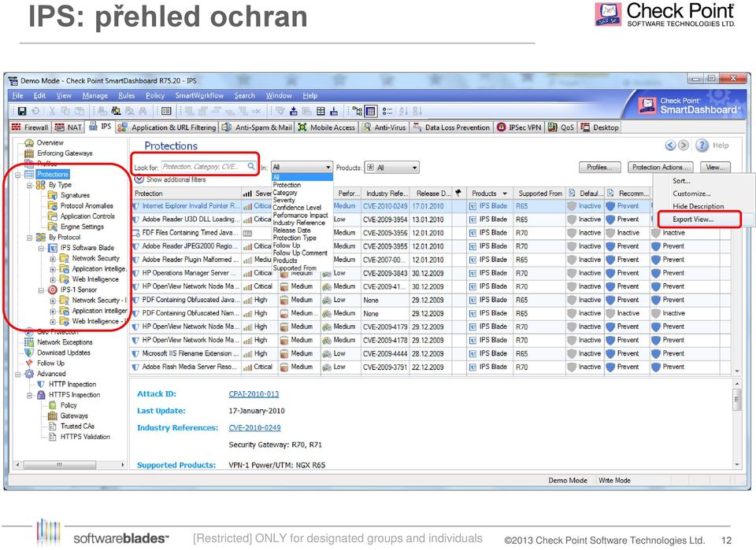Collapse the IPS-1 Sensor node
The width and height of the screenshot is (756, 550).
[42, 290]
